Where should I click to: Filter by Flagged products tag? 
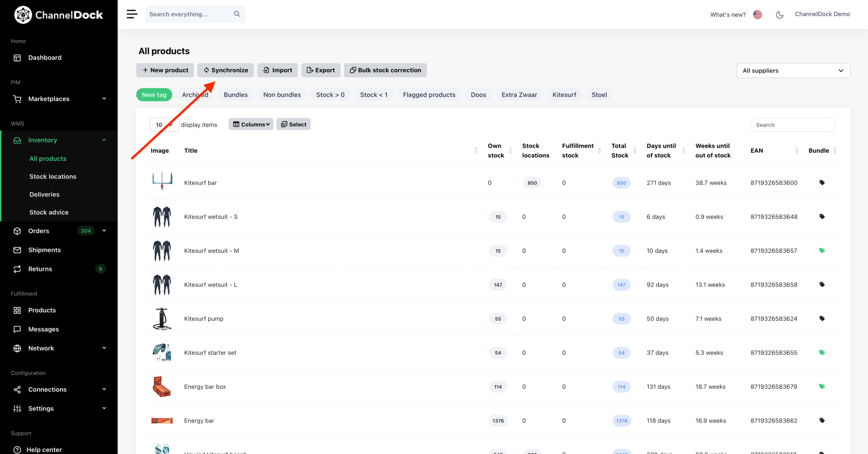pos(429,95)
